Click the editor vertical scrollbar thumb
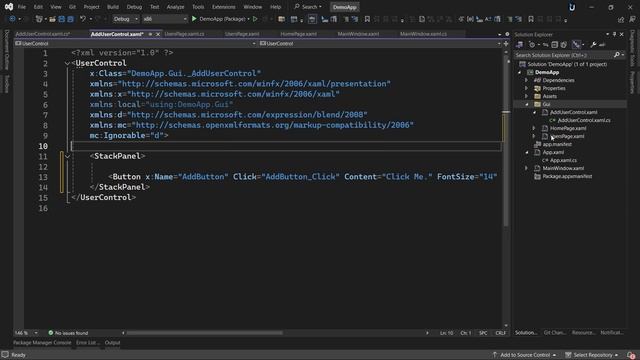640x360 pixels. click(506, 143)
